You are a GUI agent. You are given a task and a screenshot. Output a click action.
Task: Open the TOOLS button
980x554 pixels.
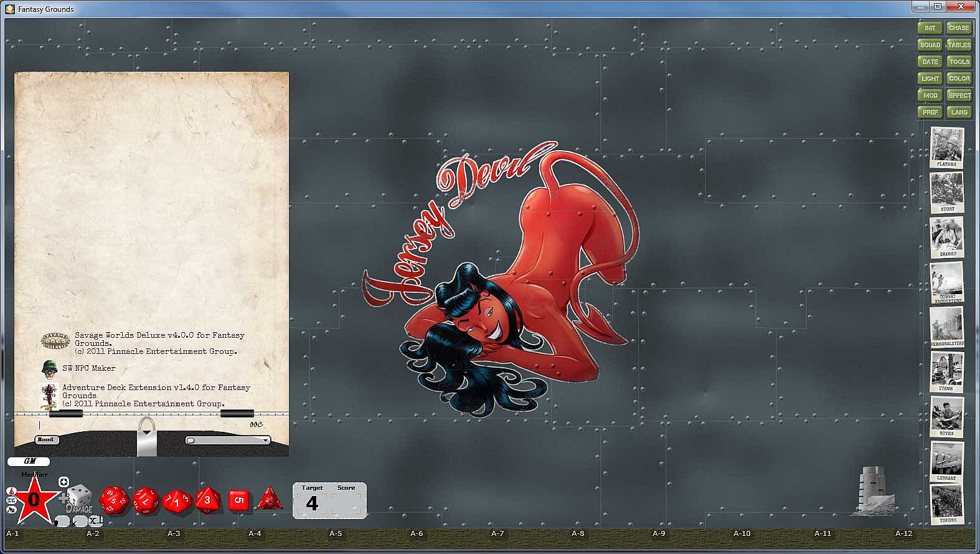tap(959, 62)
